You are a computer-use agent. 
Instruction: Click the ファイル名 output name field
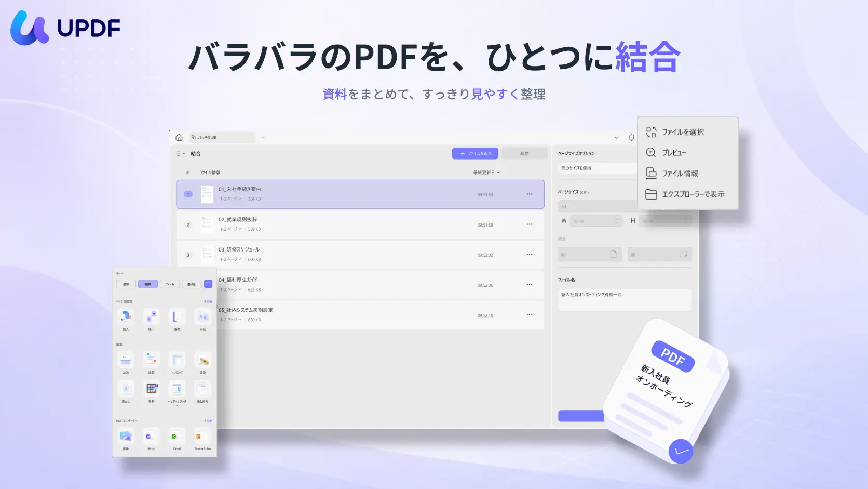pyautogui.click(x=625, y=300)
